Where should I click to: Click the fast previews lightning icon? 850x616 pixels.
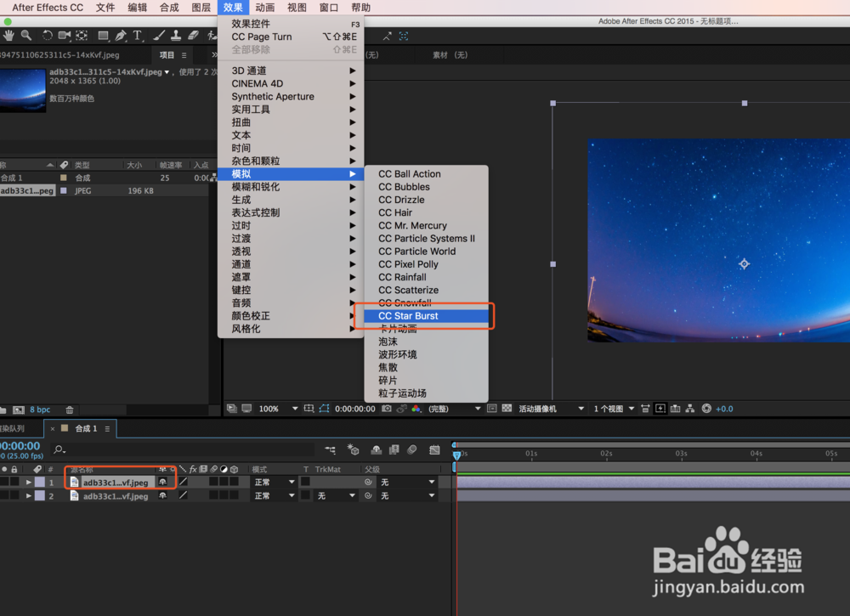point(660,409)
